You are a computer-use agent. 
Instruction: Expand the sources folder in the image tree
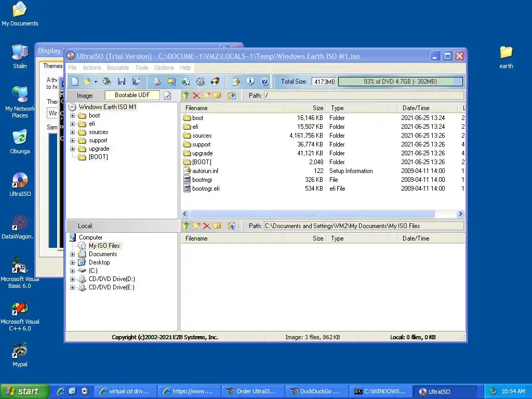[x=72, y=132]
